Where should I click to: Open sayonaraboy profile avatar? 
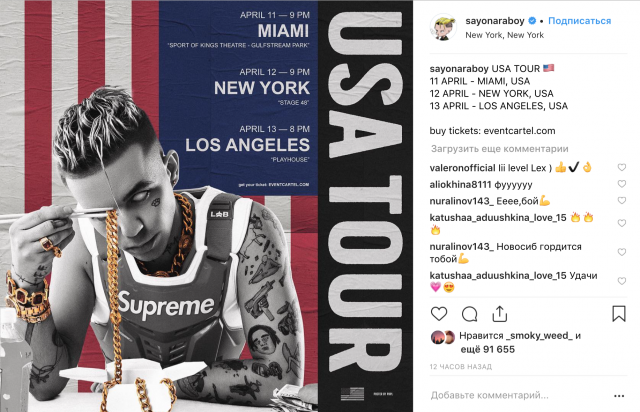click(x=443, y=27)
